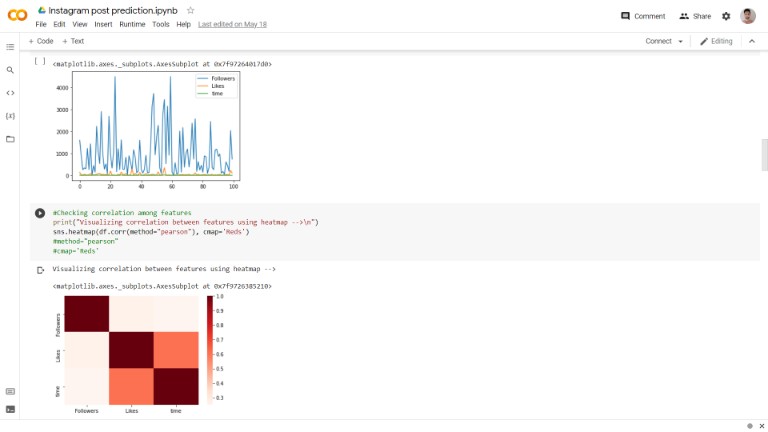Click the #method="pearson" comment line
The height and width of the screenshot is (432, 768).
(85, 241)
